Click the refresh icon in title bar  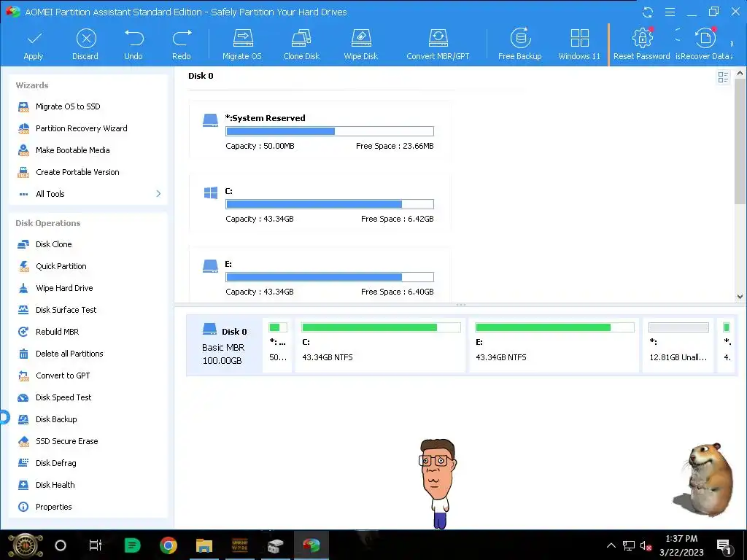648,12
